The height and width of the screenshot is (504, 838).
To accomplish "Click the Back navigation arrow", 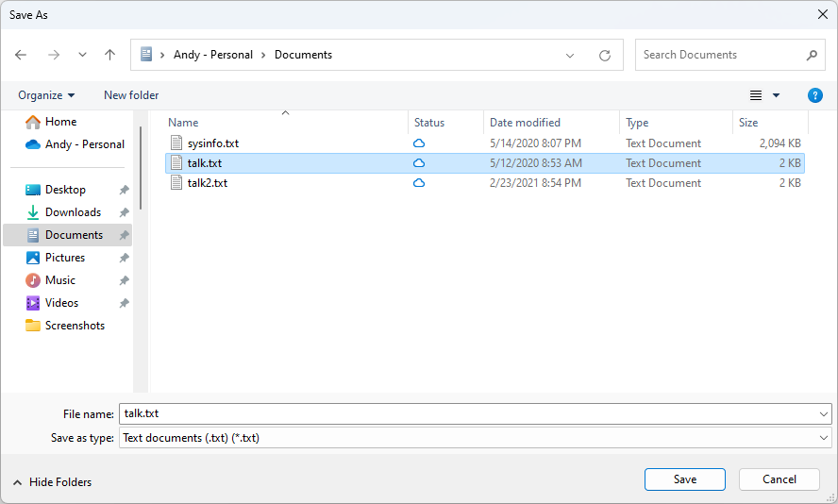I will pos(21,55).
